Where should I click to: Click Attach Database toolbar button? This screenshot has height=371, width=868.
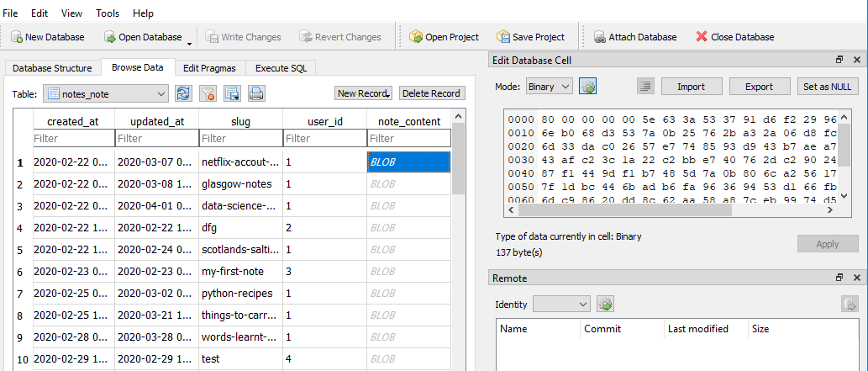635,37
